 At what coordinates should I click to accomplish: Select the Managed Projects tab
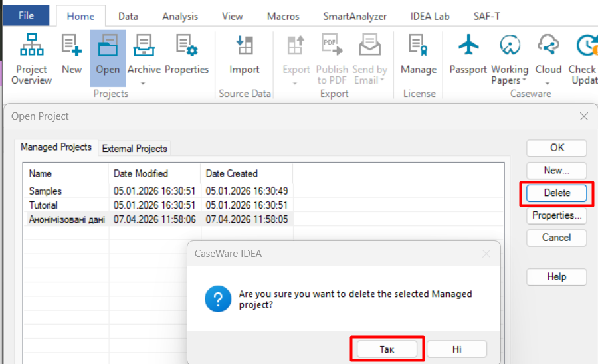coord(56,147)
